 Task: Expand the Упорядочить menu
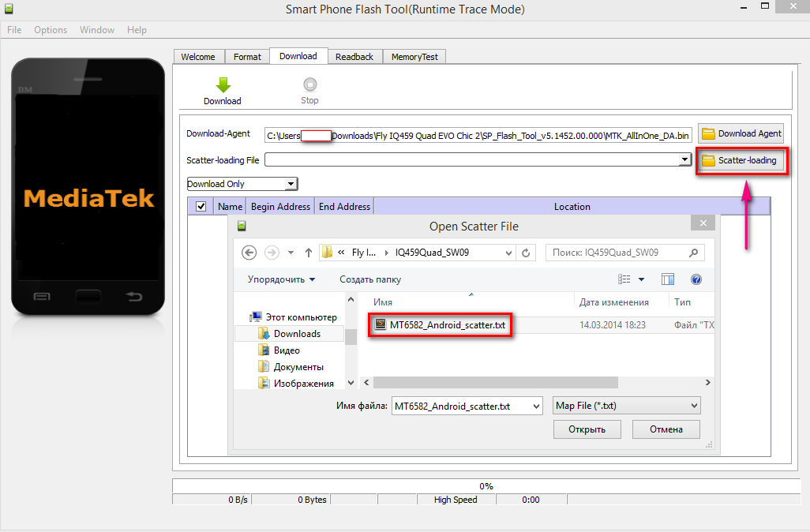pyautogui.click(x=281, y=279)
